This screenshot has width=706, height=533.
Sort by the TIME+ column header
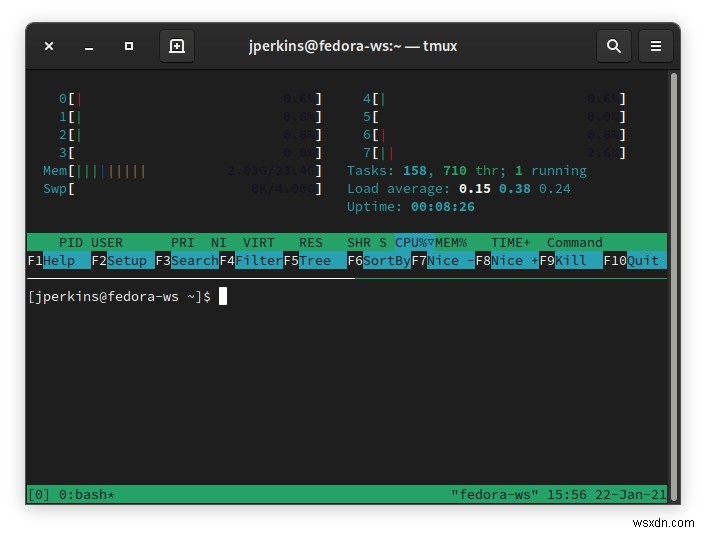(x=511, y=243)
